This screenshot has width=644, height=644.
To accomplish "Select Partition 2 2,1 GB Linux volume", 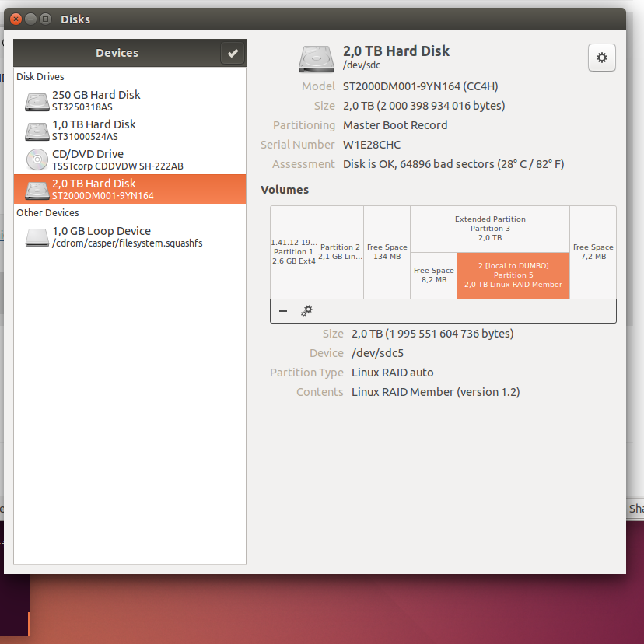I will pyautogui.click(x=340, y=252).
